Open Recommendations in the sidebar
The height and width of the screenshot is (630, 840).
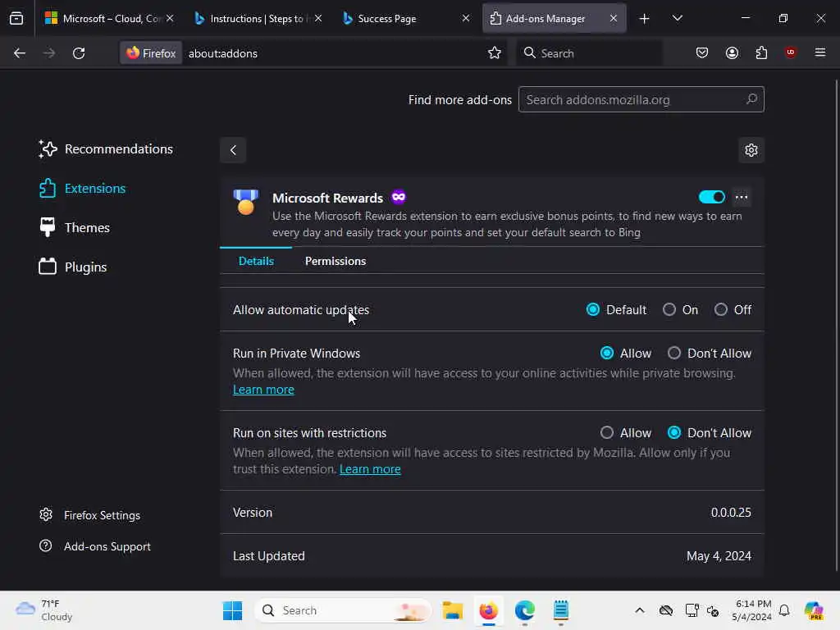pos(106,149)
